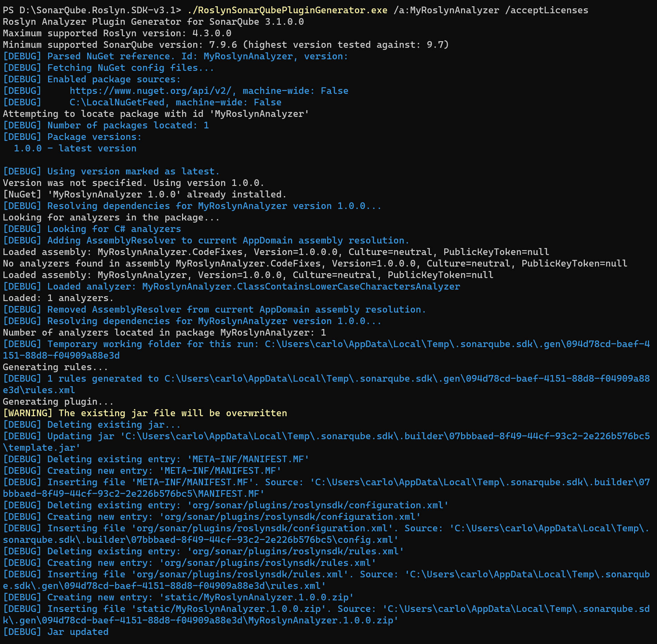
Task: Click the 'Inserting file' roslynsdk/rules.xml line
Action: [326, 580]
